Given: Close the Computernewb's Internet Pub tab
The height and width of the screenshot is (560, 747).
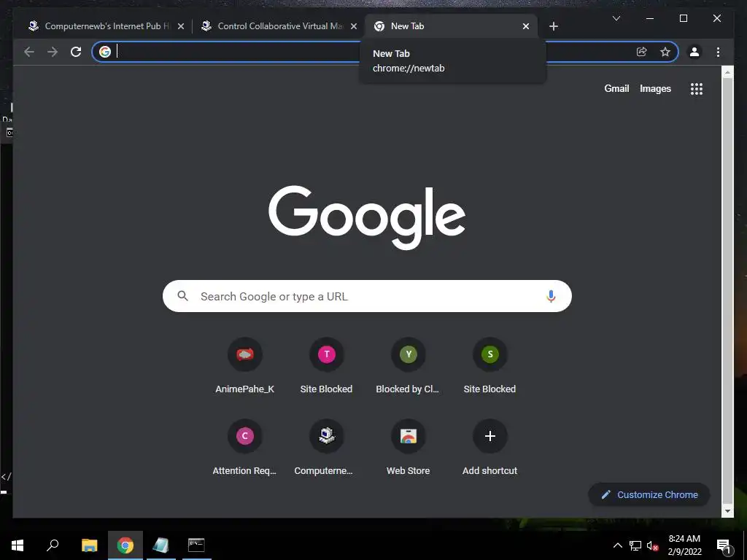Looking at the screenshot, I should click(181, 26).
